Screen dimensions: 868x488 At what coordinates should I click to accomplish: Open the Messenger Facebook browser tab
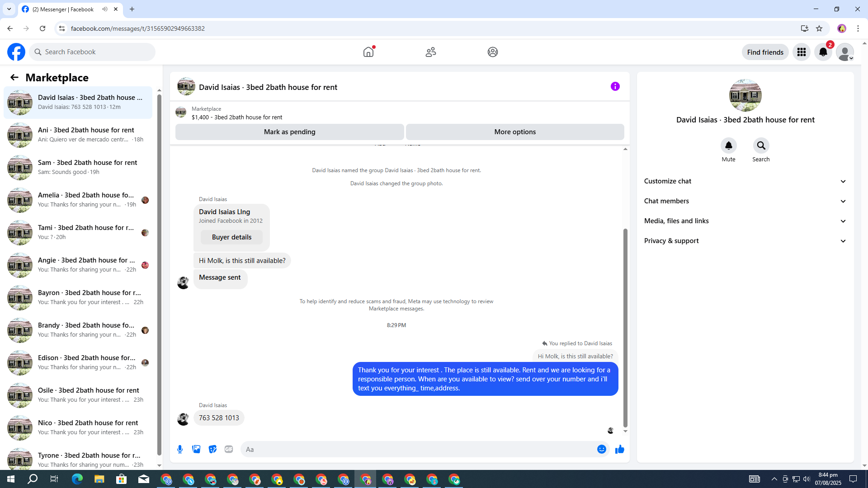tap(70, 9)
